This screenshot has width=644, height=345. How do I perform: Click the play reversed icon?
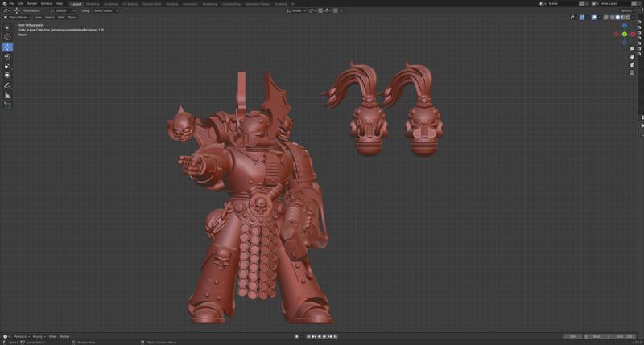point(319,336)
